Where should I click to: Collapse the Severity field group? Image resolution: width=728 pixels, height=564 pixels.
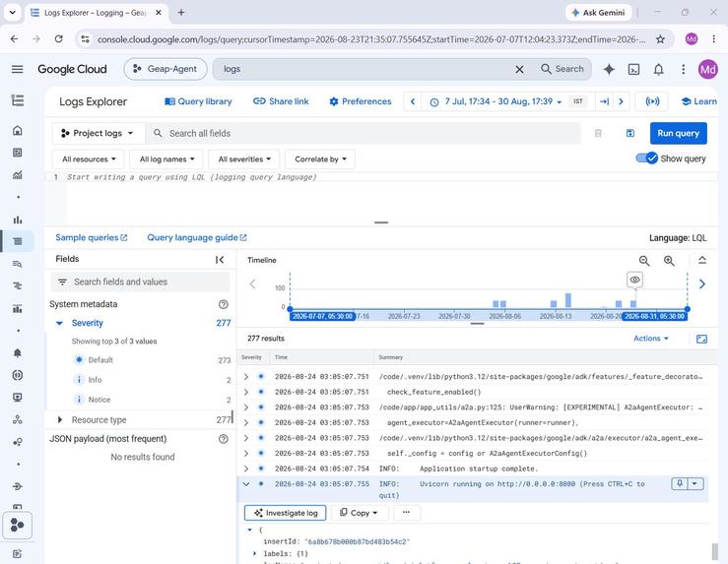coord(59,323)
